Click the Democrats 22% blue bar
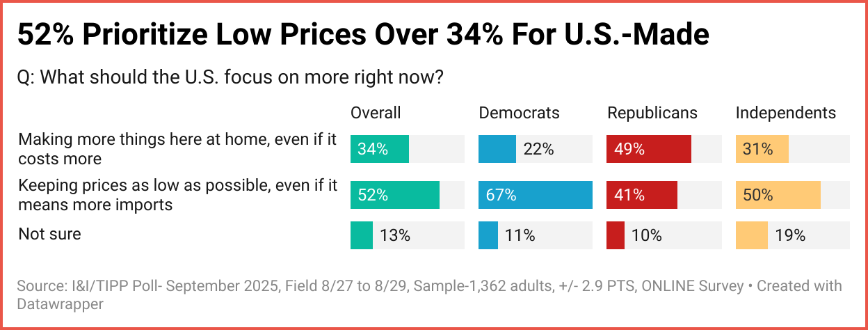Viewport: 868px width, 330px height. [497, 149]
